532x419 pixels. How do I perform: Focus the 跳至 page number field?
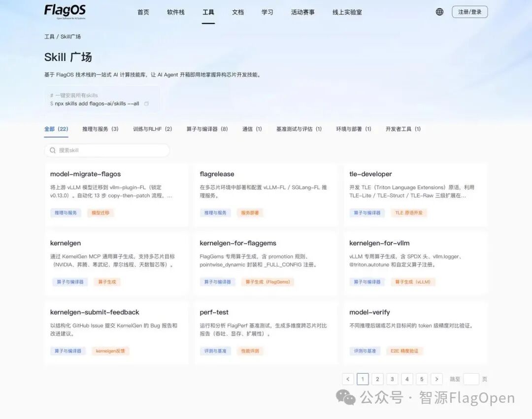[x=471, y=379]
